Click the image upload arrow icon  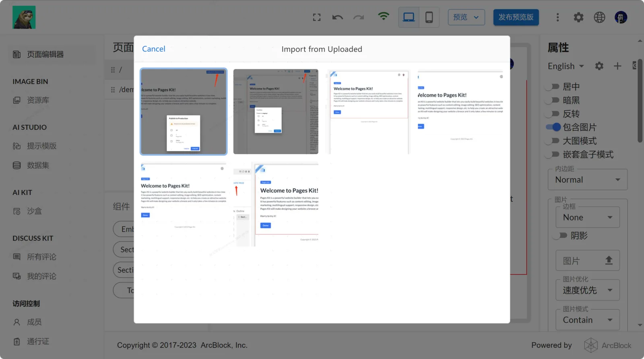pos(609,260)
